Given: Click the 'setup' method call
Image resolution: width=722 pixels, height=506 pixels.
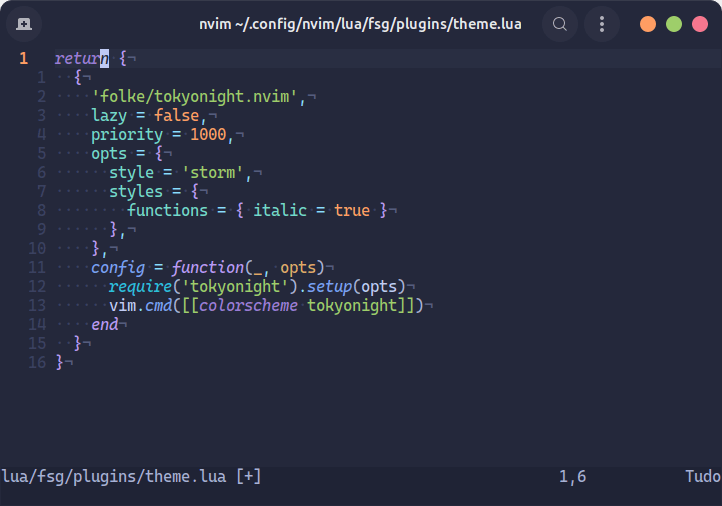Looking at the screenshot, I should click(x=329, y=287).
